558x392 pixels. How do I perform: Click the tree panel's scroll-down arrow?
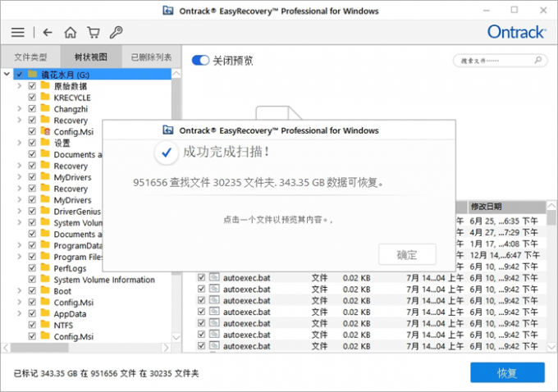pos(176,337)
